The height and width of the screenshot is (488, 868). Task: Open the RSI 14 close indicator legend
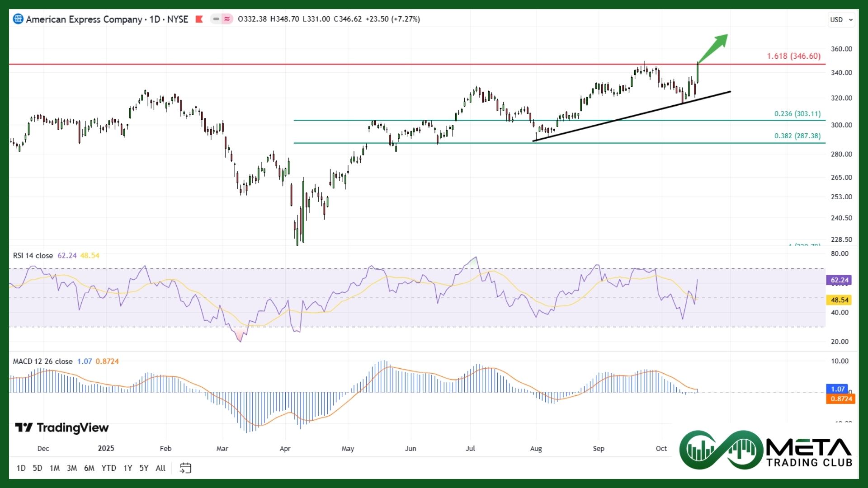point(33,256)
